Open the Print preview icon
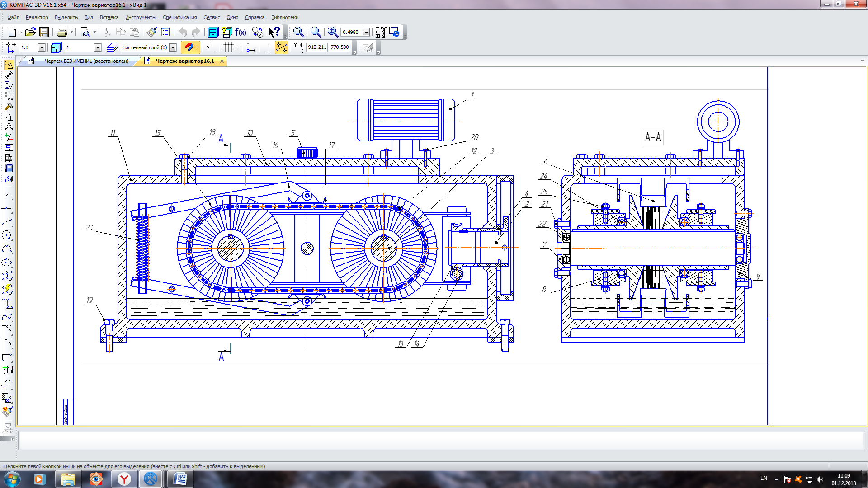Viewport: 868px width, 488px height. 85,32
